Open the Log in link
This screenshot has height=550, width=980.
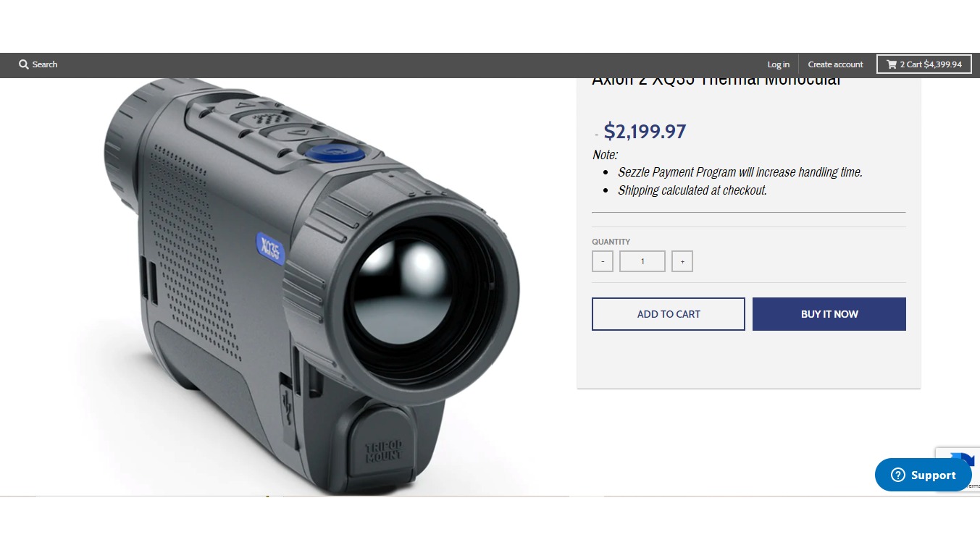click(x=779, y=64)
